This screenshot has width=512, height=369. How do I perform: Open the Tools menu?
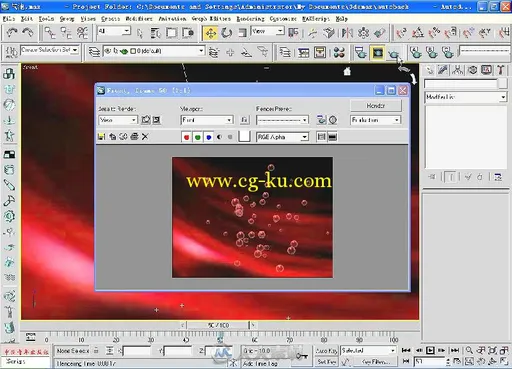pyautogui.click(x=46, y=19)
